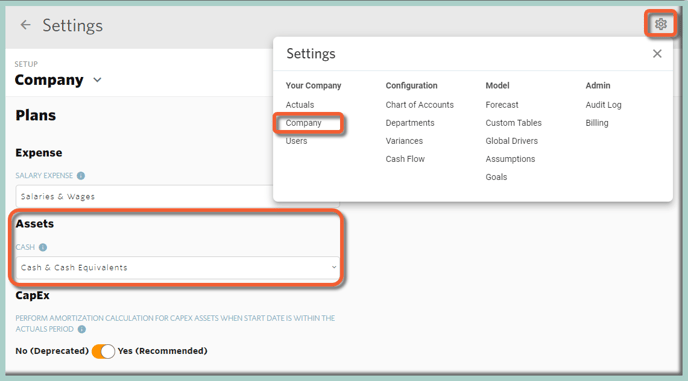
Task: Open Chart of Accounts configuration
Action: (x=419, y=105)
